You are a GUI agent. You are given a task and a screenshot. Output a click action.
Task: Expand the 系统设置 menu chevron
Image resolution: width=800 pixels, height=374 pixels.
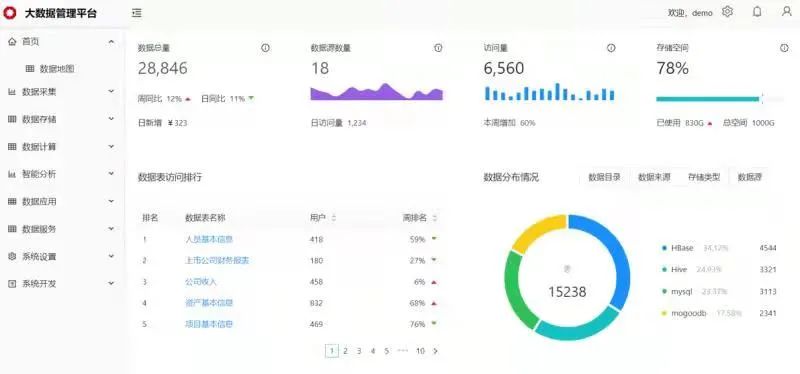coord(111,256)
